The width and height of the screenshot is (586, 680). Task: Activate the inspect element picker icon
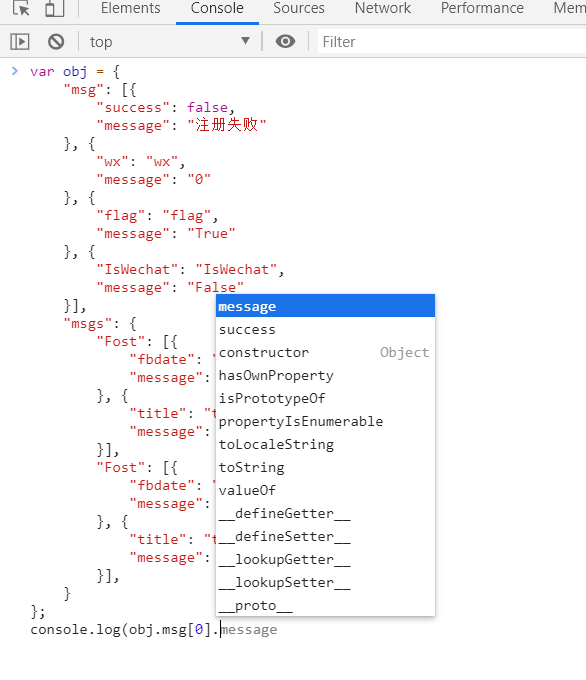coord(21,8)
